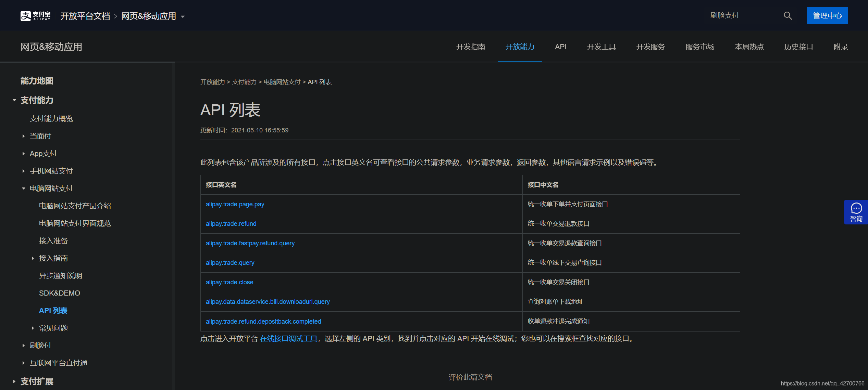Open the alipay.trade.close link
The height and width of the screenshot is (390, 868).
230,282
